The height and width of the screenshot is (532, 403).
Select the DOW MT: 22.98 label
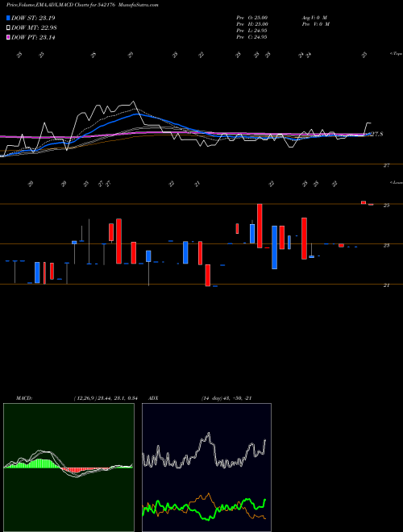tap(34, 28)
